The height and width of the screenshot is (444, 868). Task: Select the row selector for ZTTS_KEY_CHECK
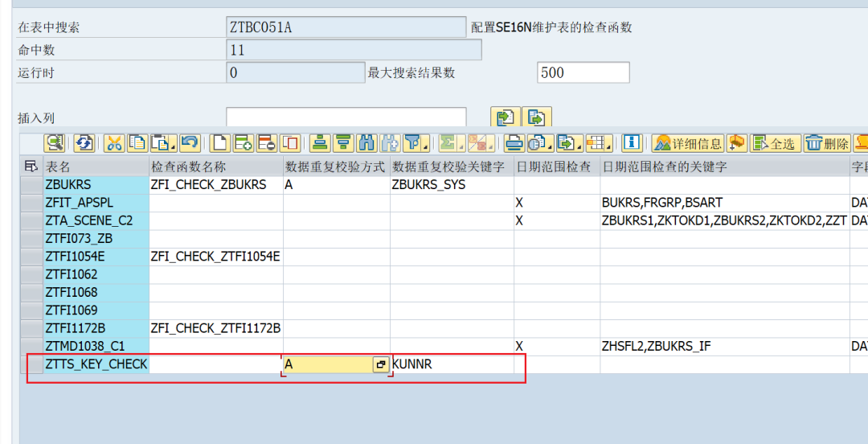tap(31, 364)
